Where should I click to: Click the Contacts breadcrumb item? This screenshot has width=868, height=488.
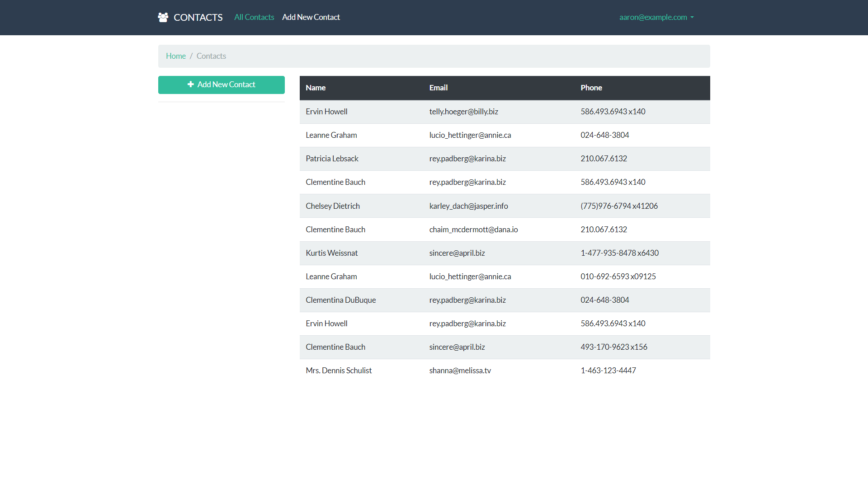point(211,56)
